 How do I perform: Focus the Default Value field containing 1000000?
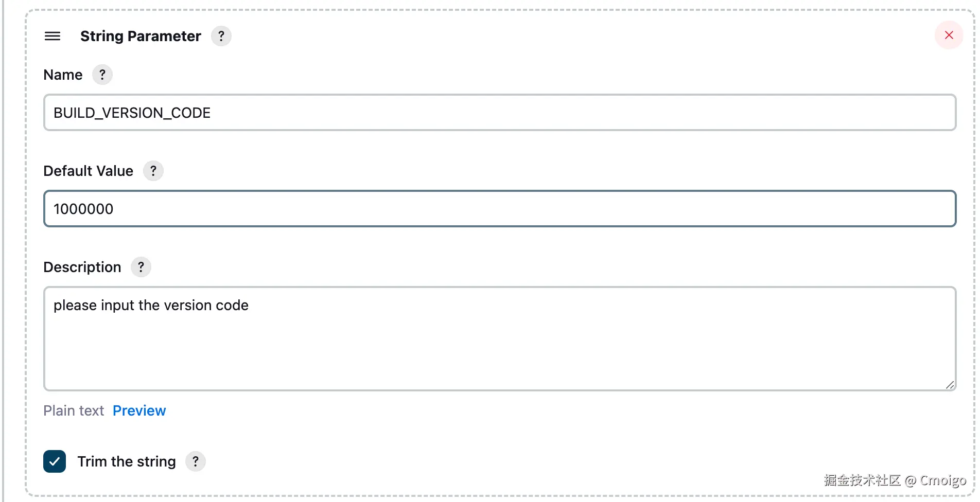pyautogui.click(x=499, y=209)
